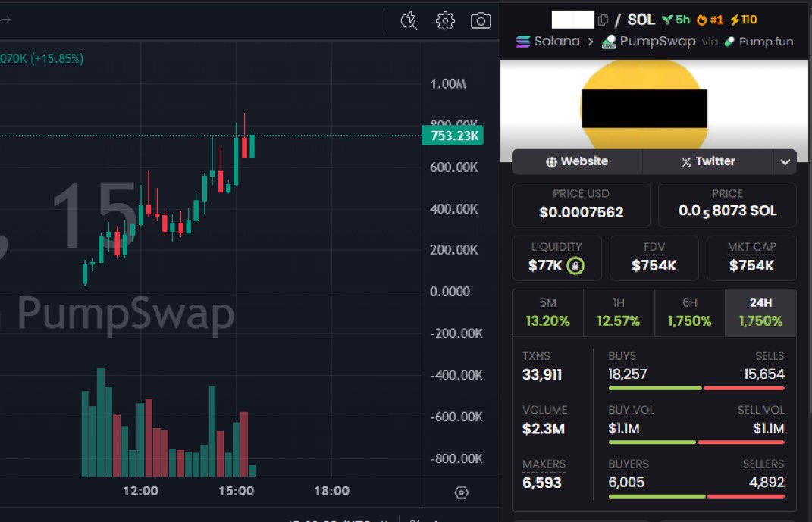The height and width of the screenshot is (522, 812).
Task: Open the token Website link
Action: click(x=577, y=161)
